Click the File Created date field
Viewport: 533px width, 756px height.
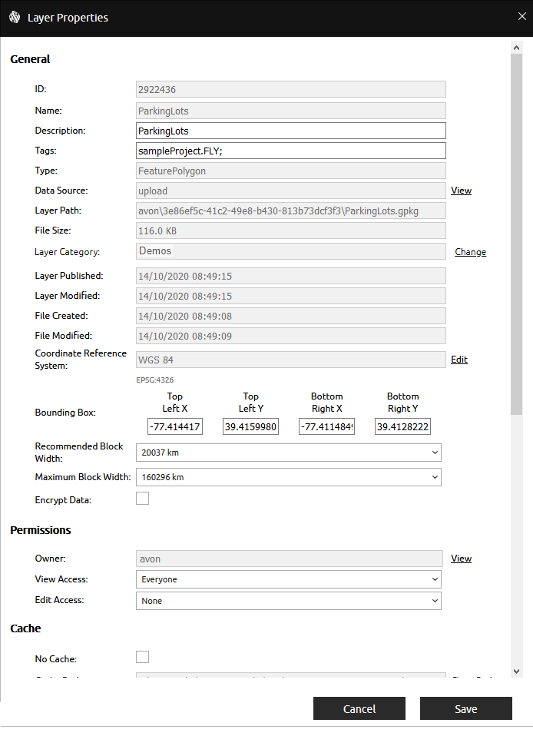click(291, 316)
